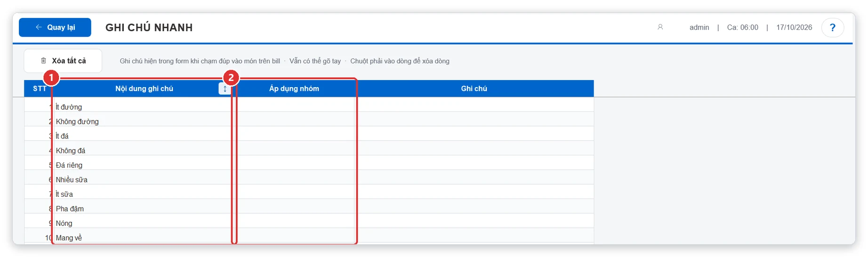Click the Quay lại back button
Screen dimensions: 868x257
pyautogui.click(x=55, y=27)
